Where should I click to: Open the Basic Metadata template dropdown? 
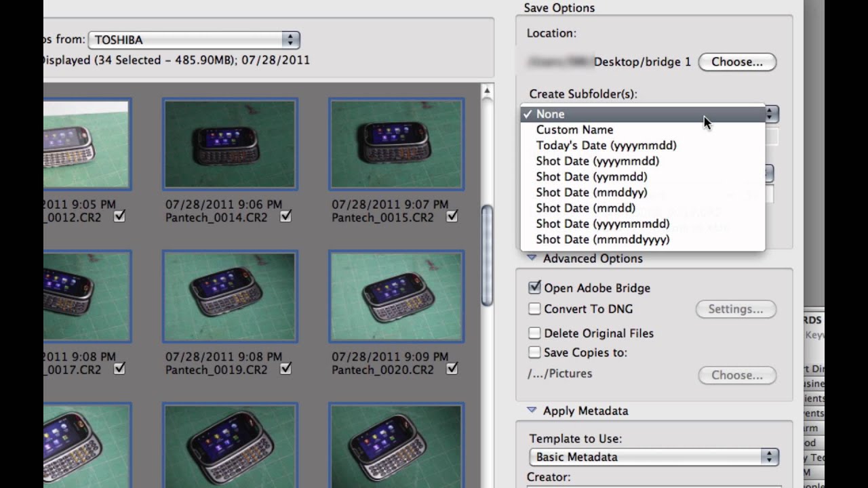654,457
